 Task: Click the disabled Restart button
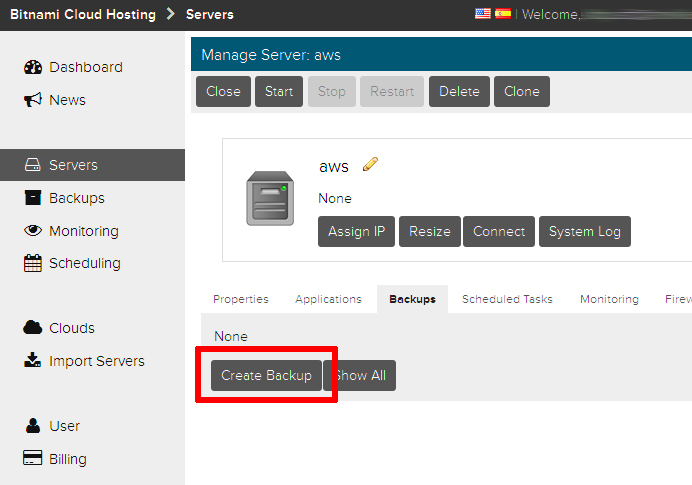pyautogui.click(x=392, y=91)
